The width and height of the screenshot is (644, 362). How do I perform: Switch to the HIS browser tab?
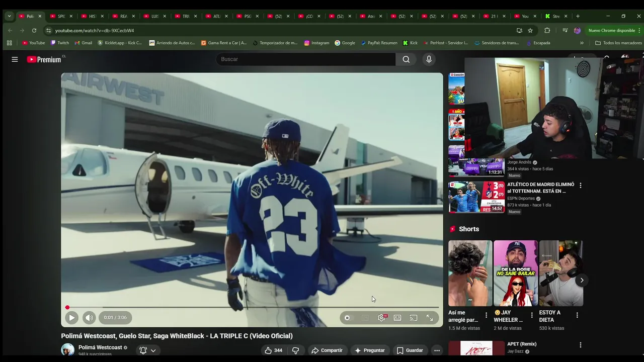[x=92, y=16]
